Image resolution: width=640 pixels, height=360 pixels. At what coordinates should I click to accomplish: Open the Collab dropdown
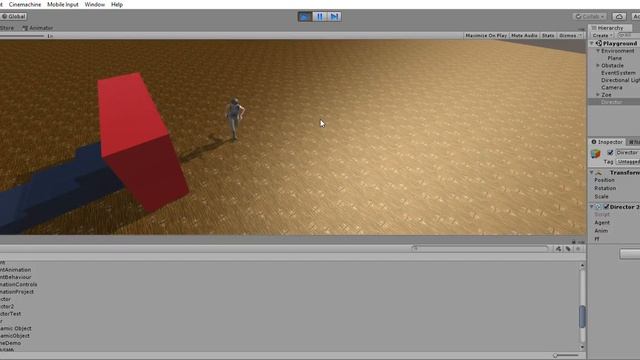click(589, 17)
